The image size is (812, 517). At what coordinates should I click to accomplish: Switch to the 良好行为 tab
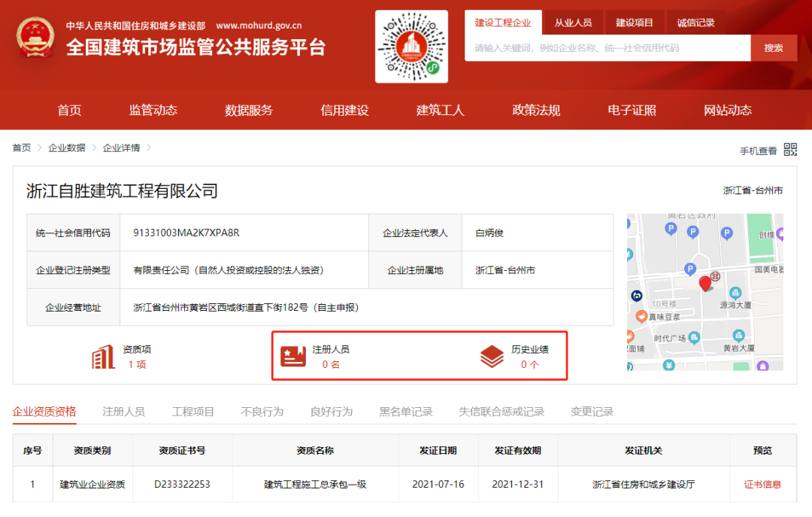coord(332,412)
